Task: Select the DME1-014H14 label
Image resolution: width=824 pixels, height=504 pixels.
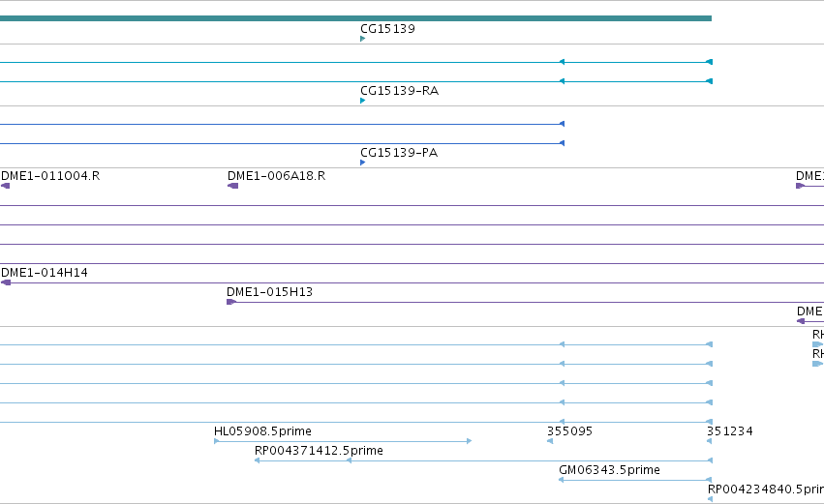Action: 45,273
